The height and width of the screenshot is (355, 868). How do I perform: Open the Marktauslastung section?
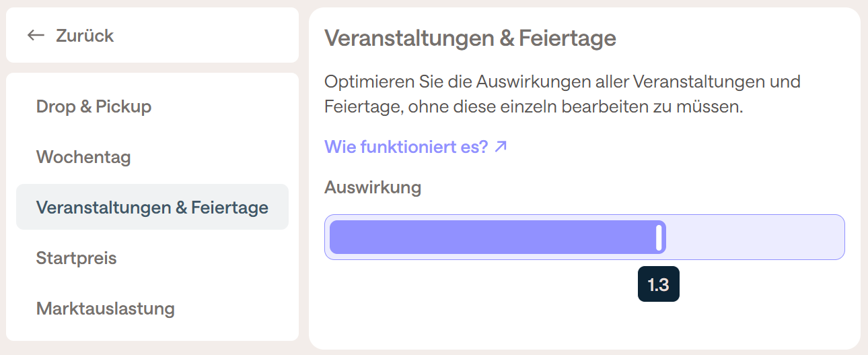[x=105, y=309]
